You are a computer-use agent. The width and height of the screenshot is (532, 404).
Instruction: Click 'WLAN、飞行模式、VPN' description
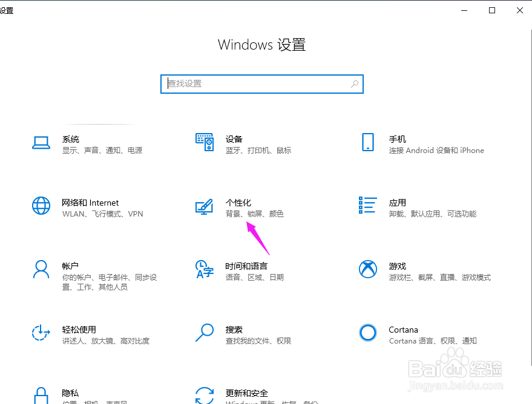tap(103, 214)
